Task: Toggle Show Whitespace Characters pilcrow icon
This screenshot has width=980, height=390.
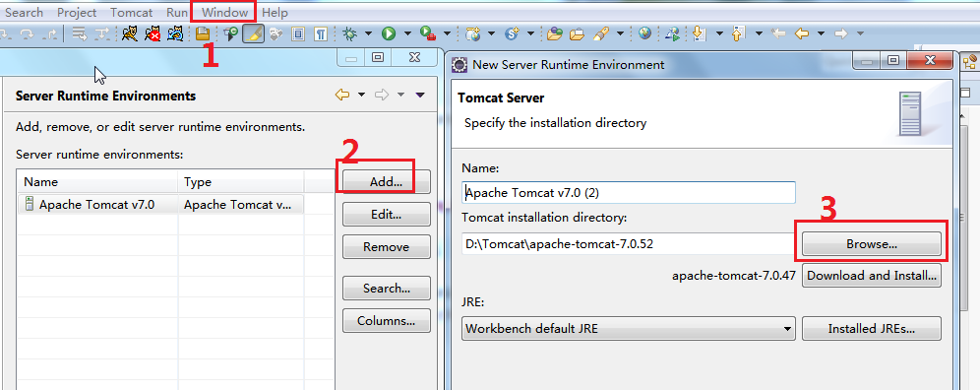Action: (x=320, y=33)
